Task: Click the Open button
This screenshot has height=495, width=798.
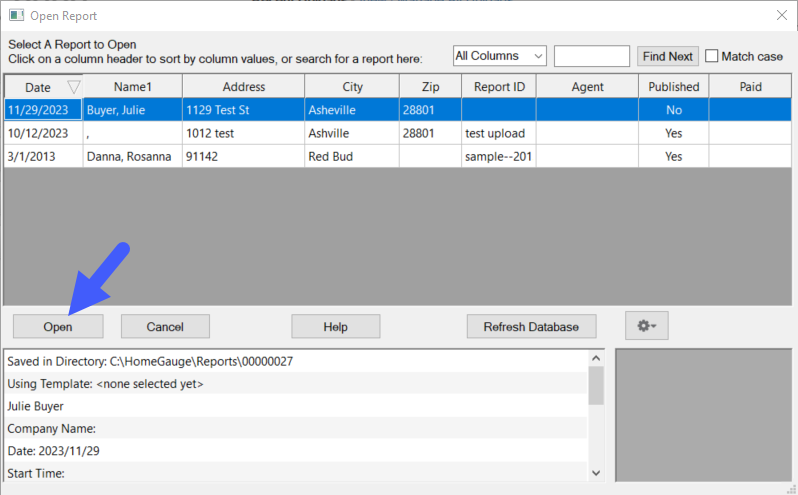Action: [57, 326]
